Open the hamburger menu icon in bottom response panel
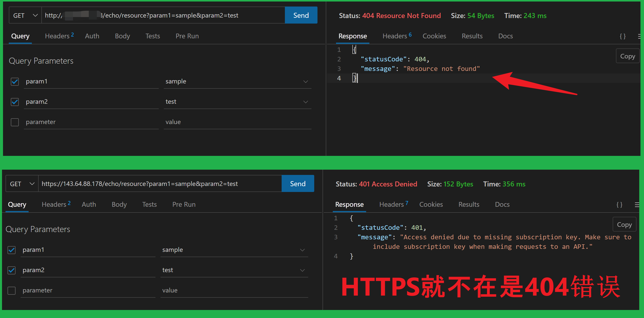 pyautogui.click(x=636, y=205)
